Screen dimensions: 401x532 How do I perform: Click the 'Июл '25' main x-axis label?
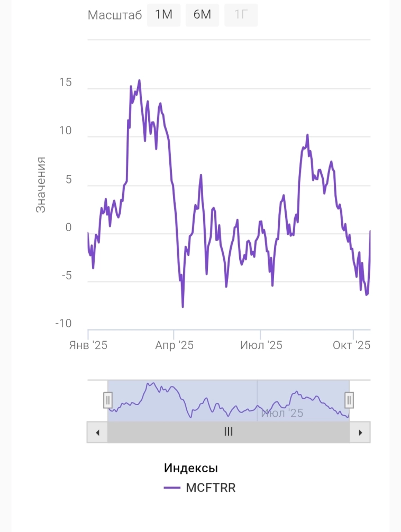[261, 345]
